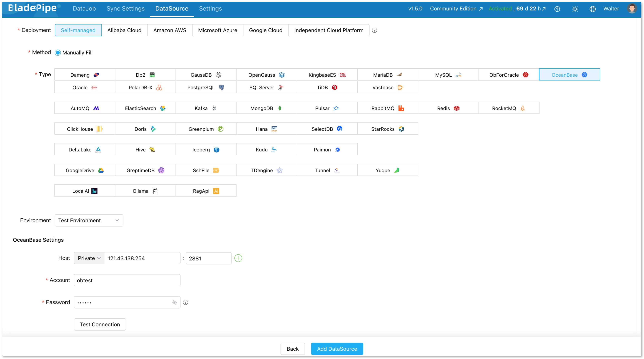Click the Password input field
Screen dimensions: 644x359
[x=127, y=302]
